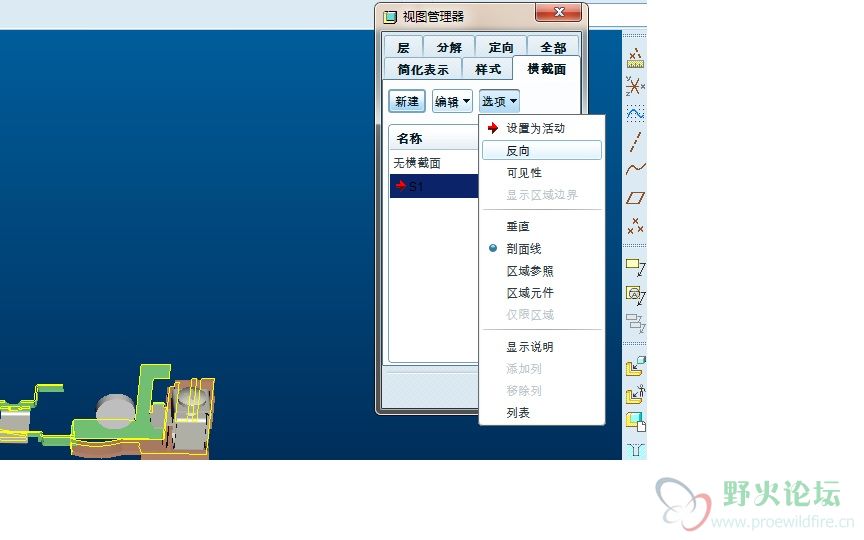Click the yellow note annotation tool icon
Viewport: 864px width, 540px height.
[635, 267]
